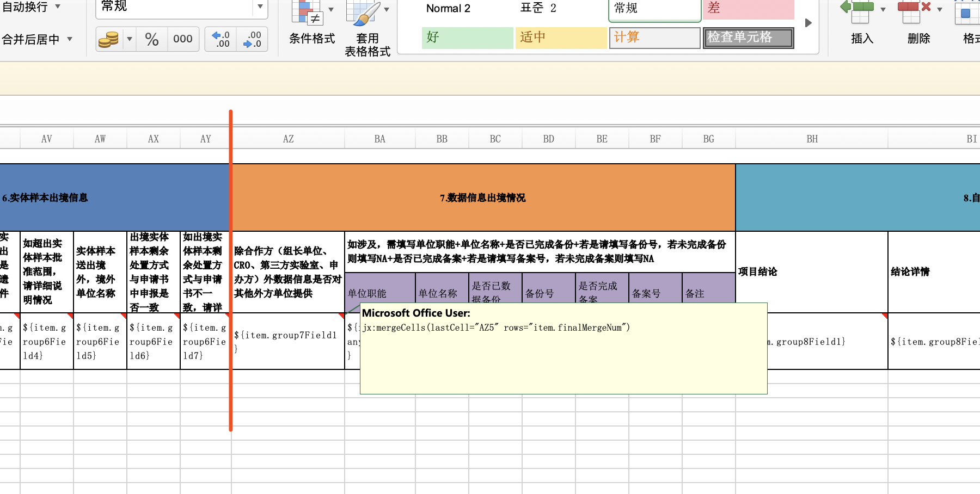
Task: Select the 除合作方 header cell in column AZ
Action: (289, 271)
